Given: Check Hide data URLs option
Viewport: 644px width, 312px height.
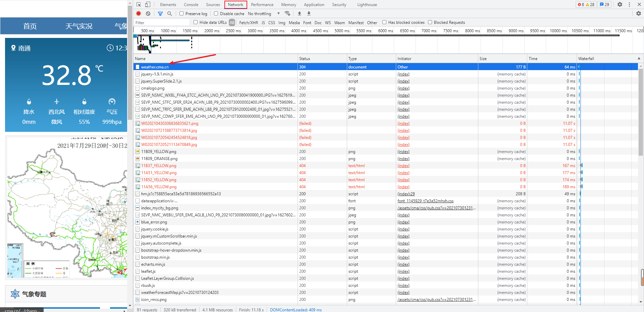Looking at the screenshot, I should click(196, 22).
